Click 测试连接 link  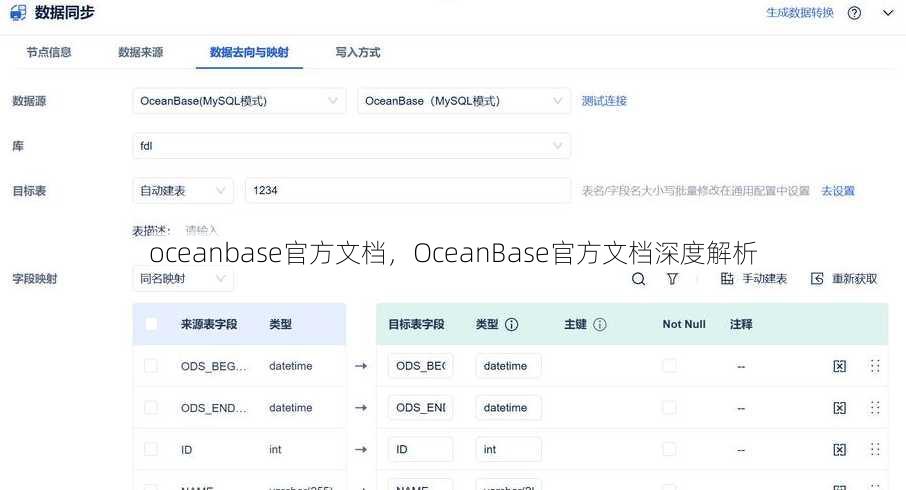pyautogui.click(x=604, y=101)
